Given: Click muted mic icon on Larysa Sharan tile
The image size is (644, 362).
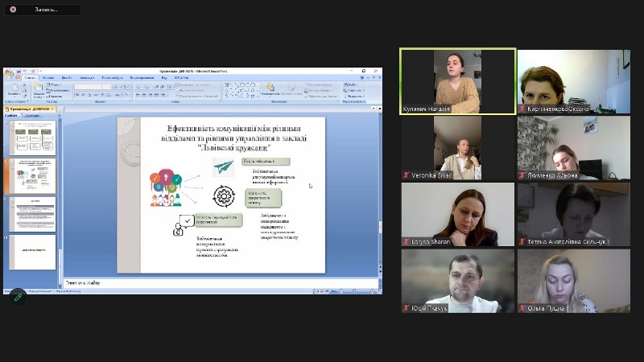Looking at the screenshot, I should click(x=406, y=242).
